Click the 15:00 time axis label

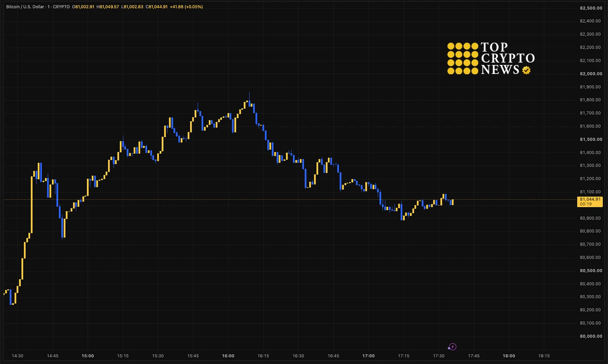[88, 356]
